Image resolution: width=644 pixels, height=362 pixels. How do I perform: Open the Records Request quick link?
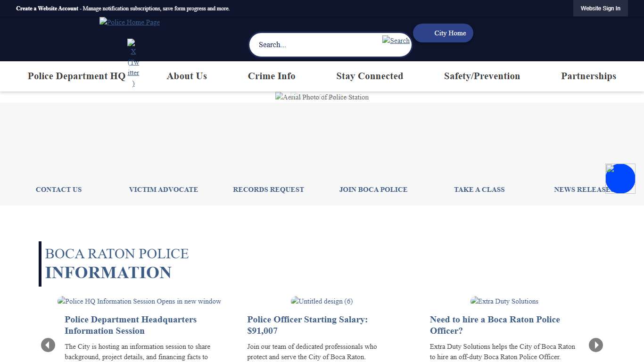pos(268,189)
